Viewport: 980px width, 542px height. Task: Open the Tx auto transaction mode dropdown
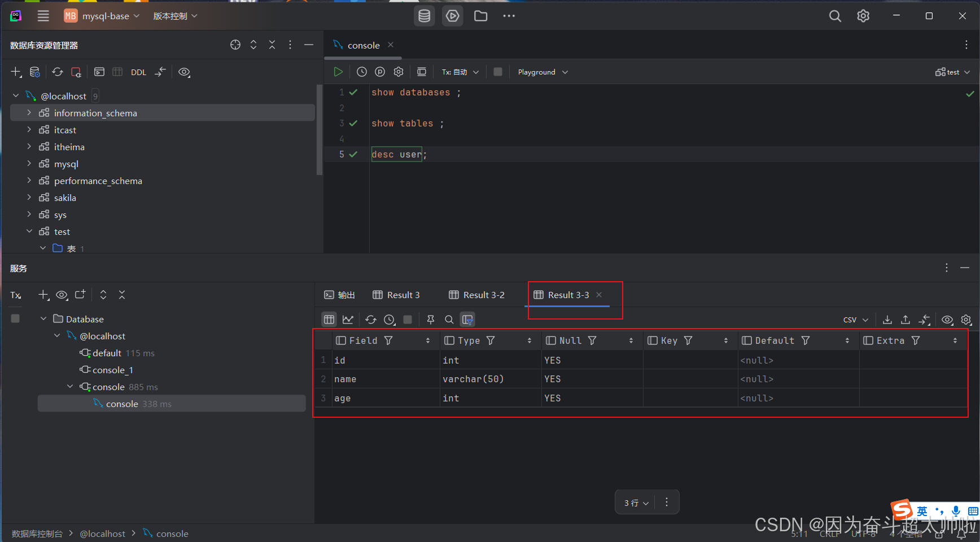[460, 72]
